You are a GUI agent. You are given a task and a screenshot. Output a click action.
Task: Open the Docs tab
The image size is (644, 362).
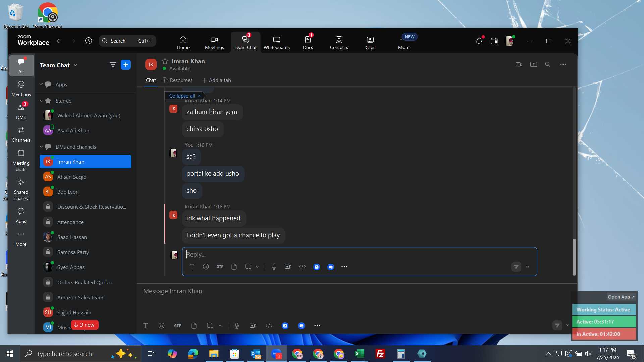(308, 43)
